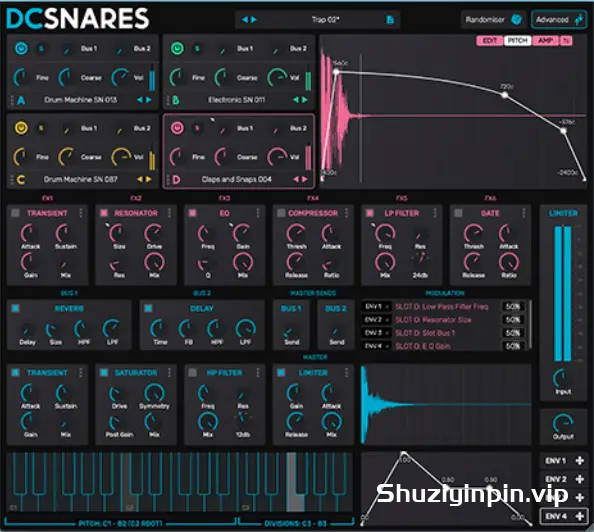Load previous preset with left arrow

(245, 19)
